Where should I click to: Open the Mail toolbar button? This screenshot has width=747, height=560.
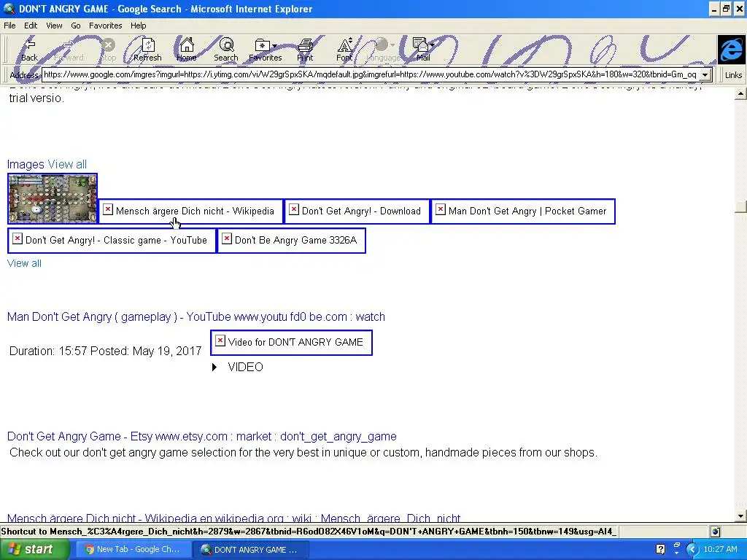coord(423,50)
